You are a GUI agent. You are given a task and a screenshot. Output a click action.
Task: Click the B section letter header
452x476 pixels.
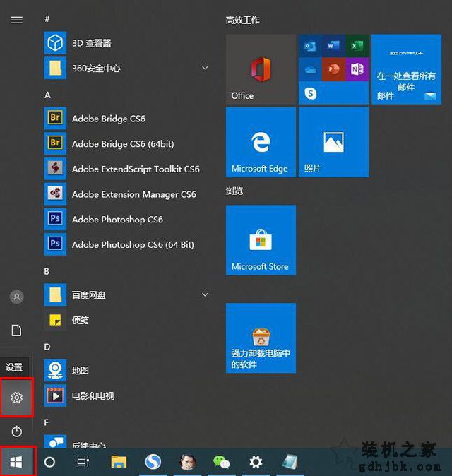click(47, 271)
